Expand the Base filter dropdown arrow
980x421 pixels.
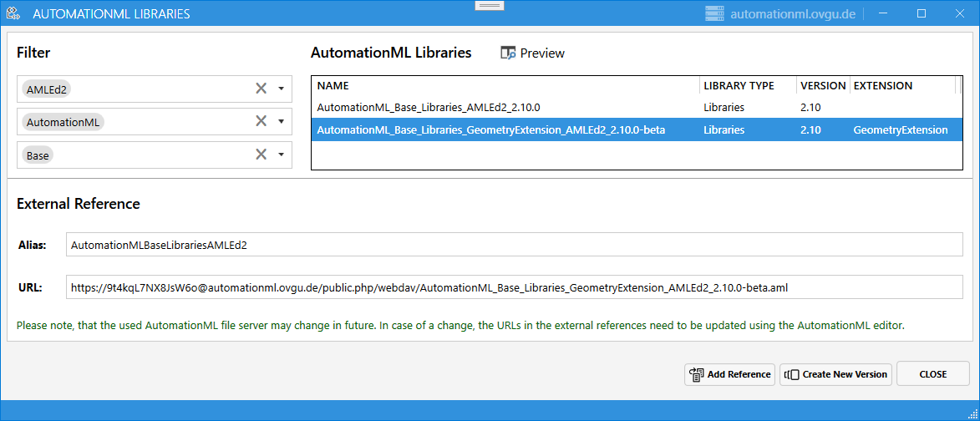click(282, 155)
